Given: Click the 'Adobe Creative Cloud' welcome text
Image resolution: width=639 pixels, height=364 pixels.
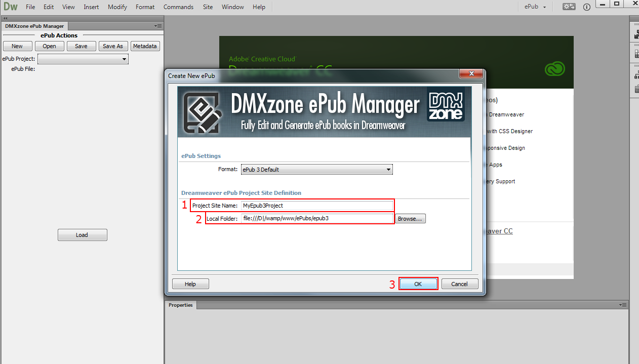Looking at the screenshot, I should click(262, 59).
